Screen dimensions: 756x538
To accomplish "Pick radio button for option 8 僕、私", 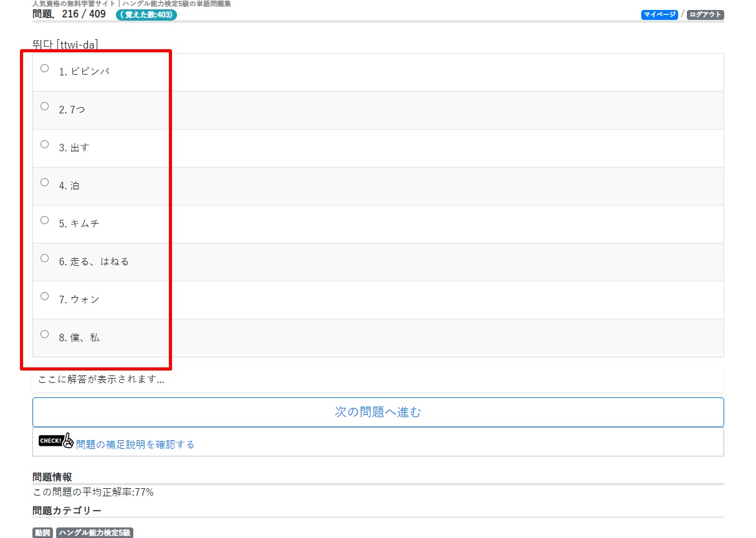I will point(44,334).
